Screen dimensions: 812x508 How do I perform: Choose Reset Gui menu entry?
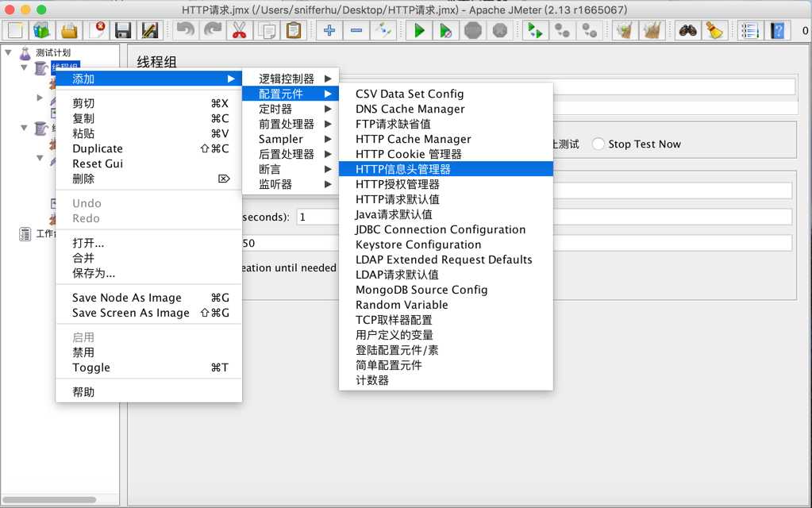coord(148,164)
